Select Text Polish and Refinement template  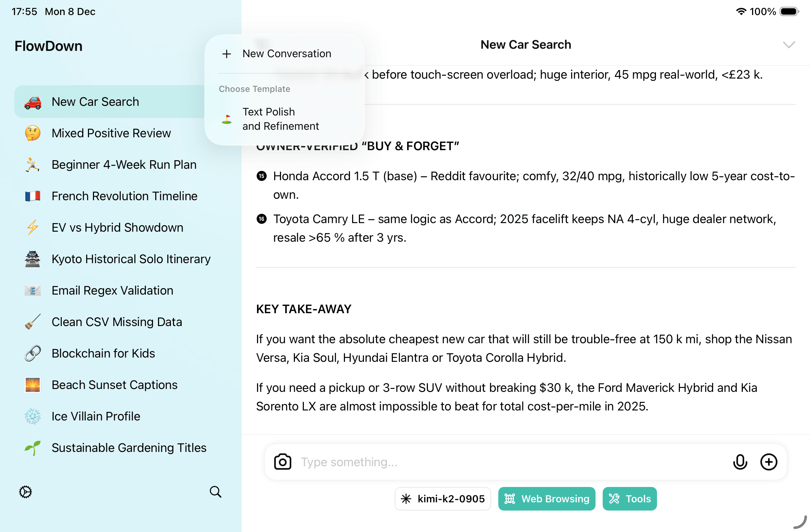(x=281, y=119)
